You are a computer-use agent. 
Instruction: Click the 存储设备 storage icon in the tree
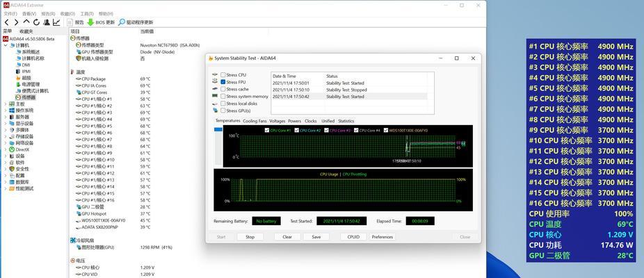click(12, 136)
